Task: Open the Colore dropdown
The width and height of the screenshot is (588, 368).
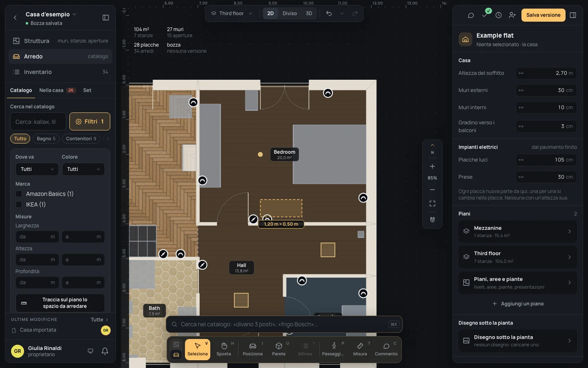Action: (83, 169)
